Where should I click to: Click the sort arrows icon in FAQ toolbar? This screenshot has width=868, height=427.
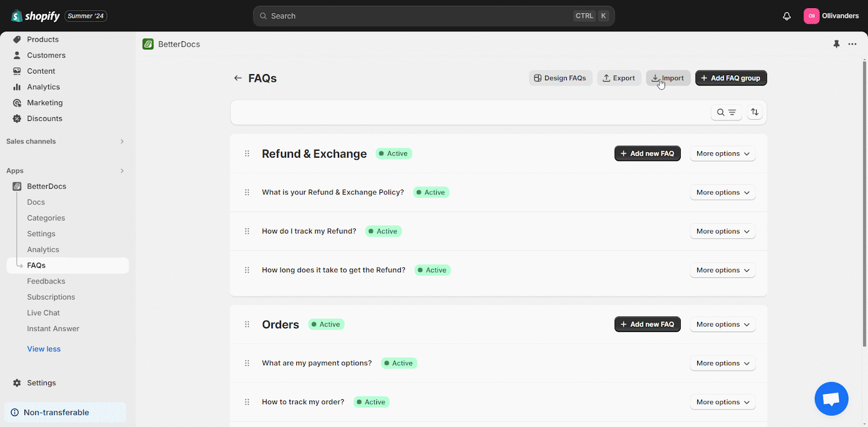click(754, 112)
